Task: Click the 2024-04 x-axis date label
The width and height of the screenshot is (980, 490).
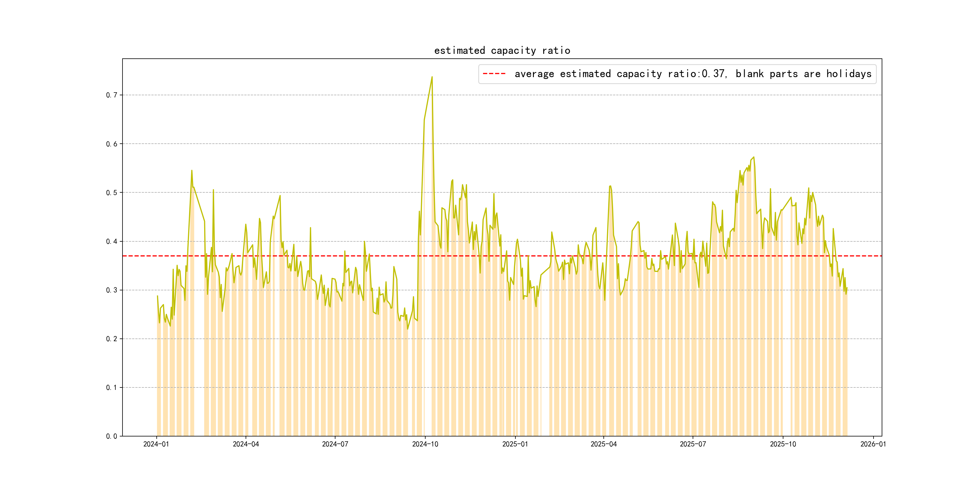Action: coord(246,444)
